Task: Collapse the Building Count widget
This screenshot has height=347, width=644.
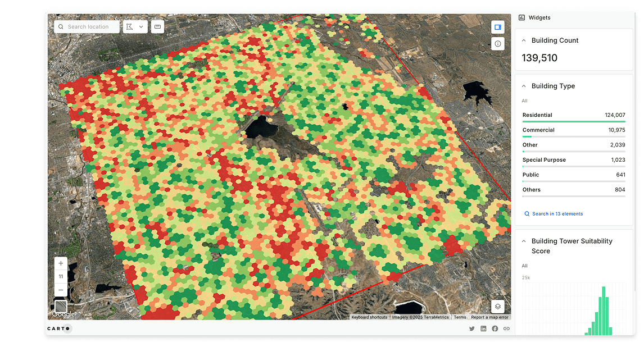Action: (524, 40)
